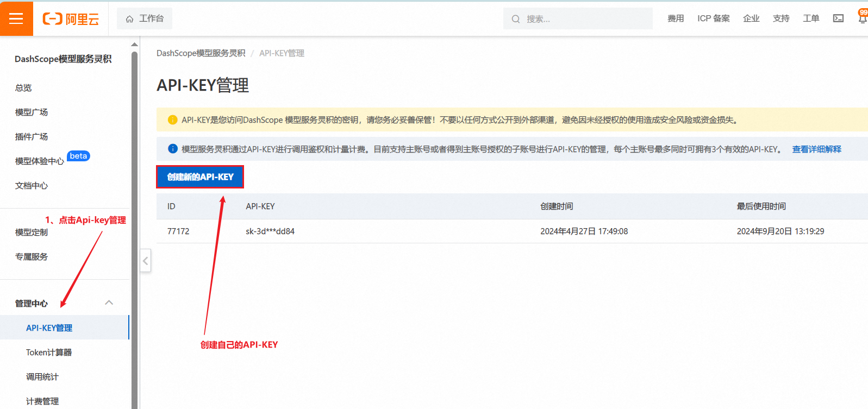Click the DashScope模型服务灵积 sidebar title
The image size is (868, 409).
(63, 59)
